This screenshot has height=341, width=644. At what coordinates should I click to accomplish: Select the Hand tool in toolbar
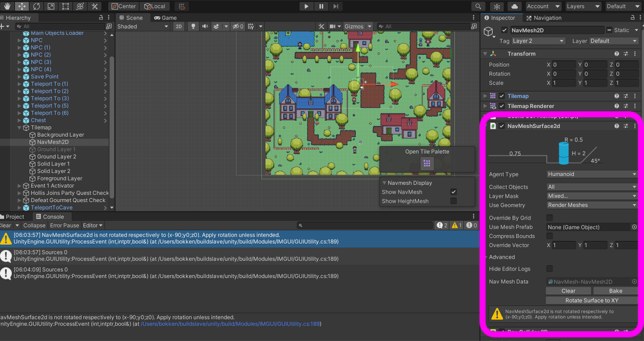pos(7,6)
